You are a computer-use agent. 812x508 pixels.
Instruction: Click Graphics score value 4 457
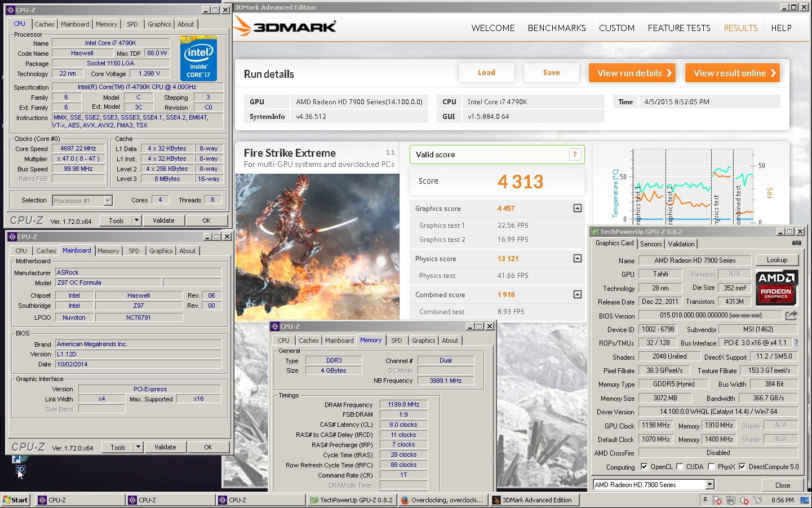506,209
